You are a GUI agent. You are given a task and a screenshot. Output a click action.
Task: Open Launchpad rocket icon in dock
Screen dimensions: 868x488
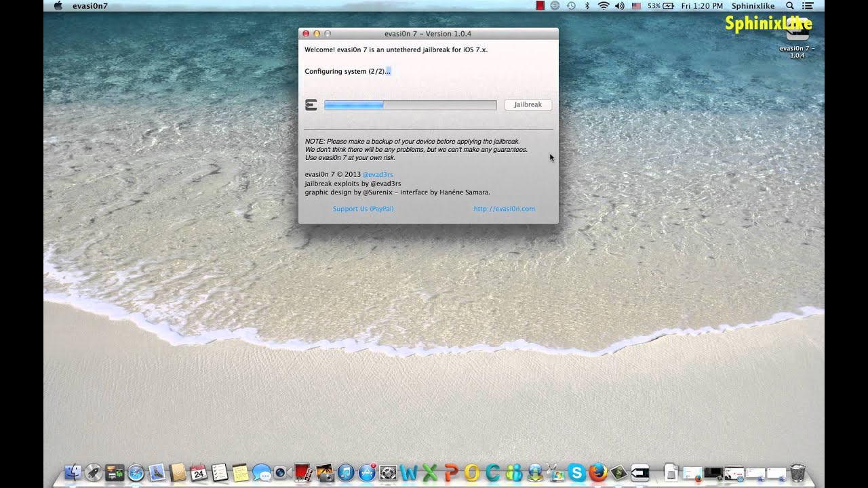pos(94,472)
